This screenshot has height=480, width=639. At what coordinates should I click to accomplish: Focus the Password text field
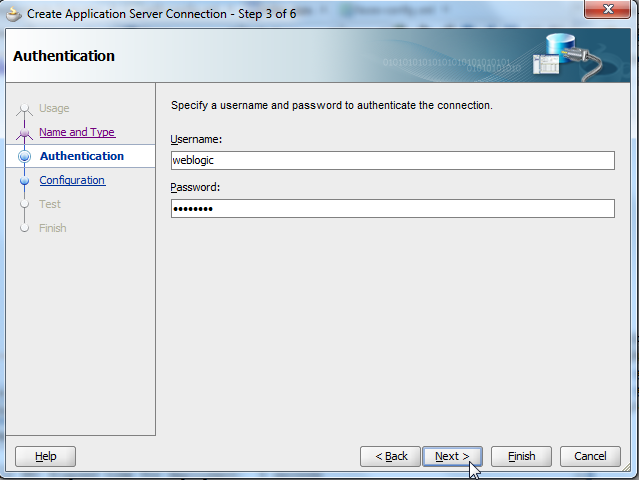click(x=392, y=208)
